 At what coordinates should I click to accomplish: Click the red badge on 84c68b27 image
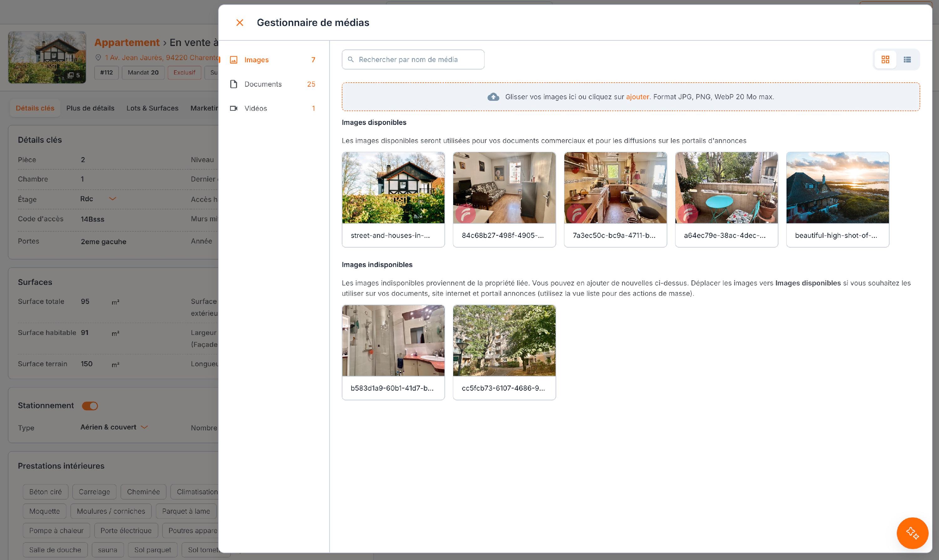click(x=465, y=214)
